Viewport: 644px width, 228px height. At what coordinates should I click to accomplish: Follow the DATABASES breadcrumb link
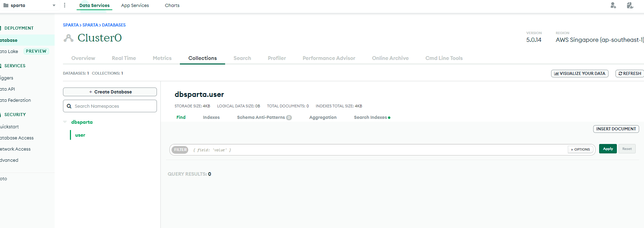114,25
